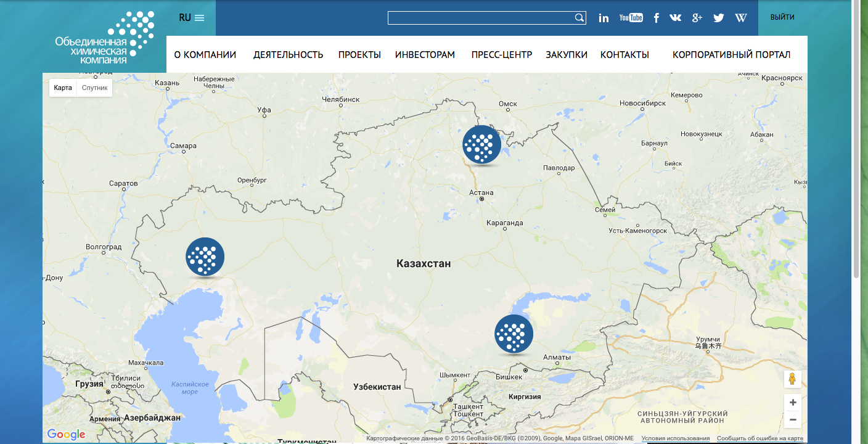
Task: Switch map to Спутник view
Action: (94, 88)
